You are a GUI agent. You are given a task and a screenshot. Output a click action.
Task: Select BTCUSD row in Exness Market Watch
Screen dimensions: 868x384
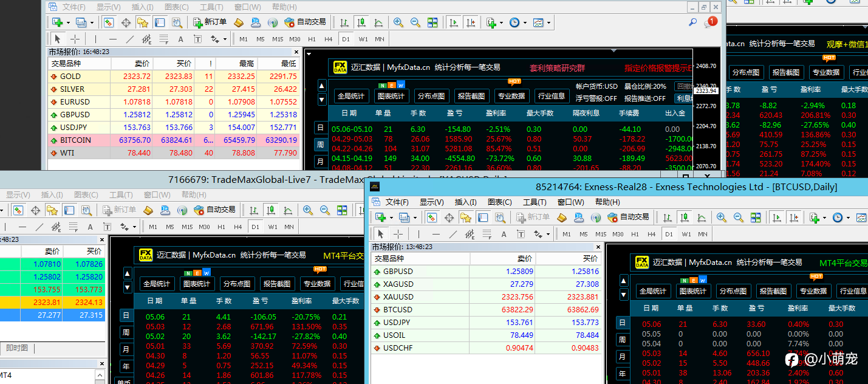[x=487, y=310]
